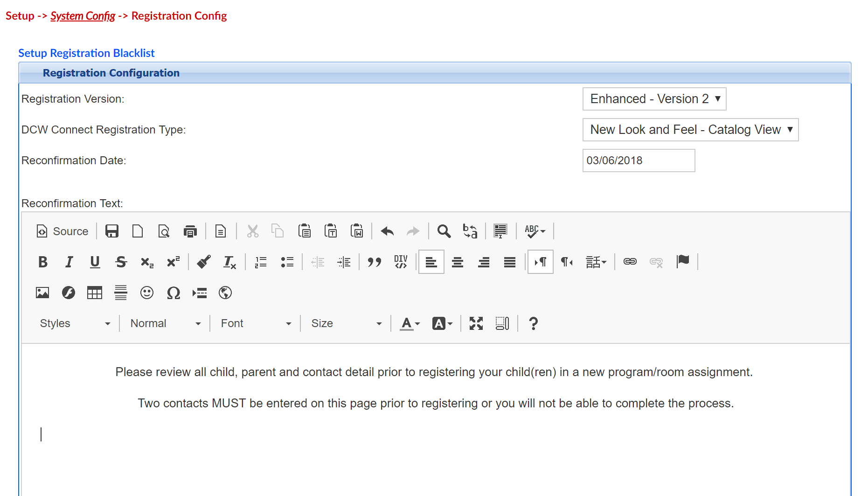Insert an image using the image icon

coord(42,293)
